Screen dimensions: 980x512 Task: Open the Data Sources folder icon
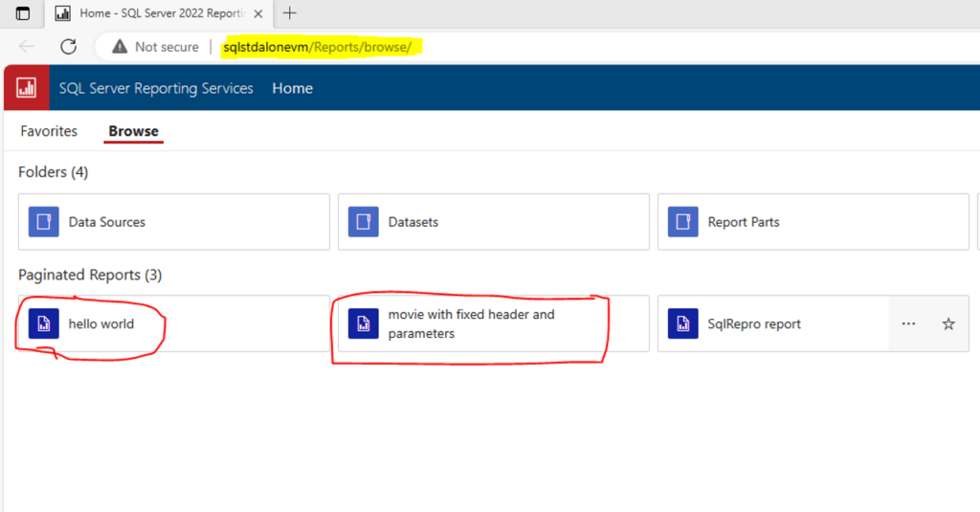pyautogui.click(x=44, y=222)
